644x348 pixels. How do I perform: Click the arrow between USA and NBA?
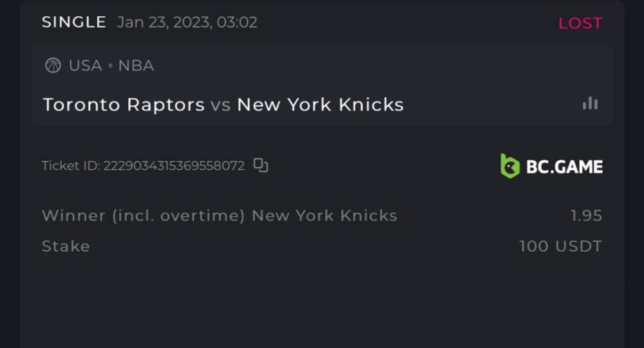110,66
